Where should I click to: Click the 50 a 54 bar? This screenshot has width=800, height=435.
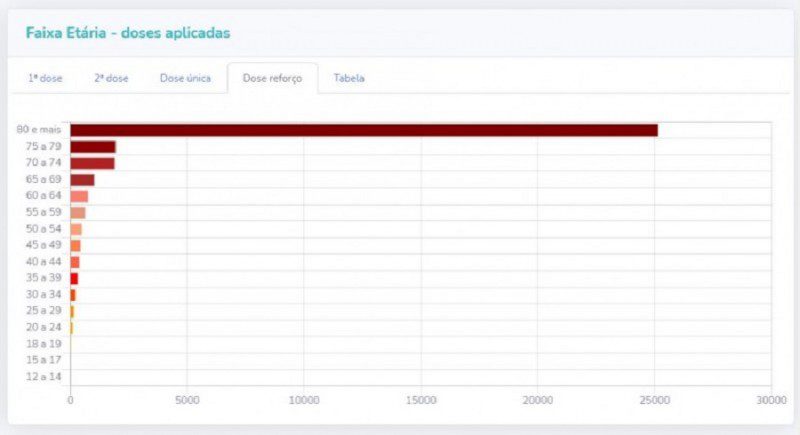pyautogui.click(x=76, y=229)
